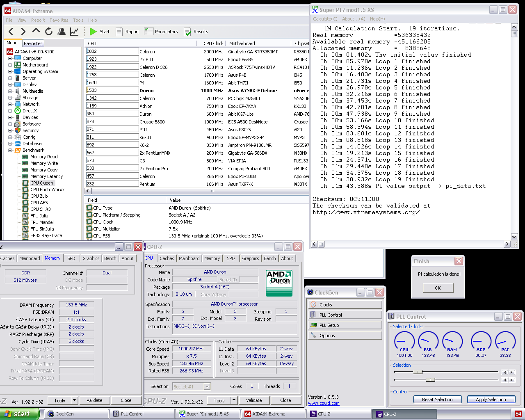Select CPU PhotoWorxx benchmark
This screenshot has width=525, height=420.
click(47, 189)
